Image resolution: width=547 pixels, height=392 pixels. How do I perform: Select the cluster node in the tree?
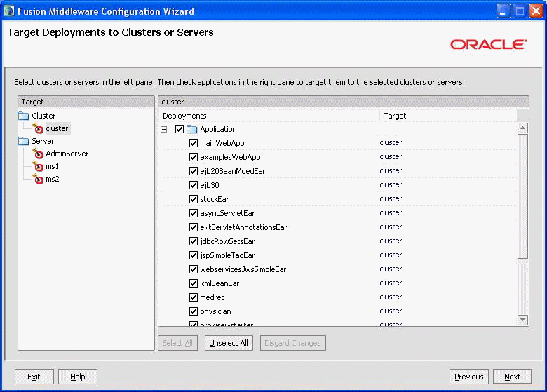click(x=57, y=129)
